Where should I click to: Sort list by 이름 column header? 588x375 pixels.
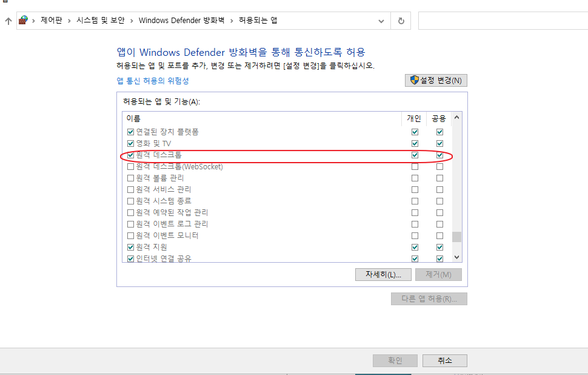click(x=133, y=118)
